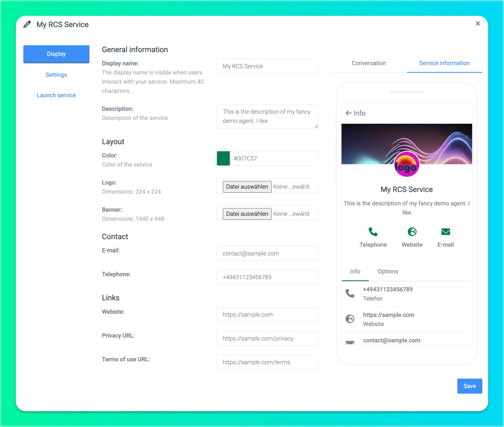Open the Settings section in the sidebar

point(56,75)
